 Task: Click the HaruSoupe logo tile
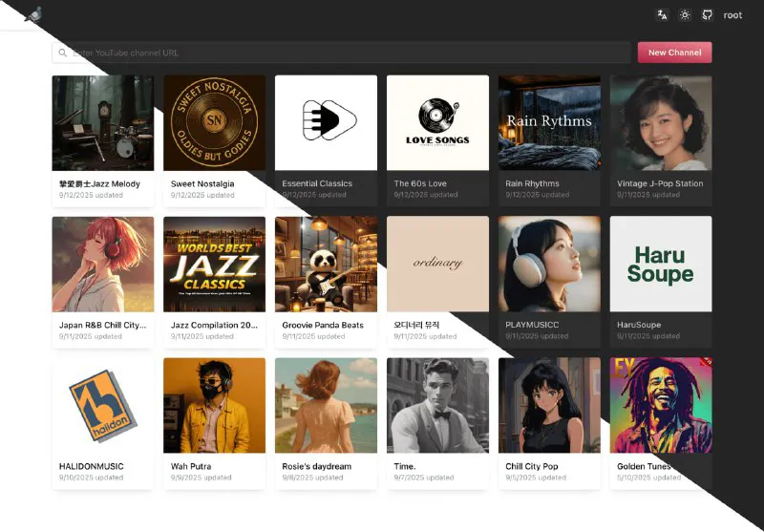pyautogui.click(x=661, y=264)
